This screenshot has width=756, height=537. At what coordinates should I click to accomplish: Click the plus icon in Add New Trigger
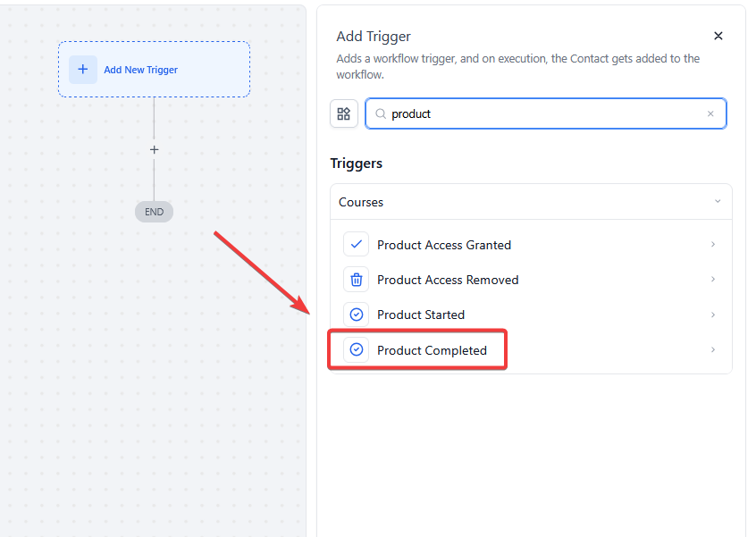pyautogui.click(x=83, y=70)
